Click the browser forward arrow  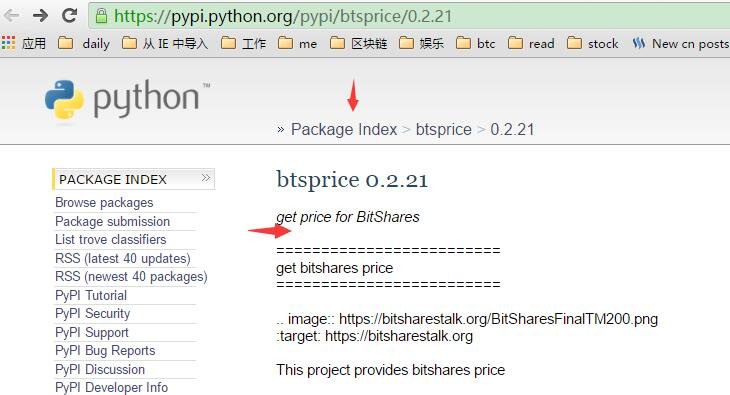click(x=41, y=16)
